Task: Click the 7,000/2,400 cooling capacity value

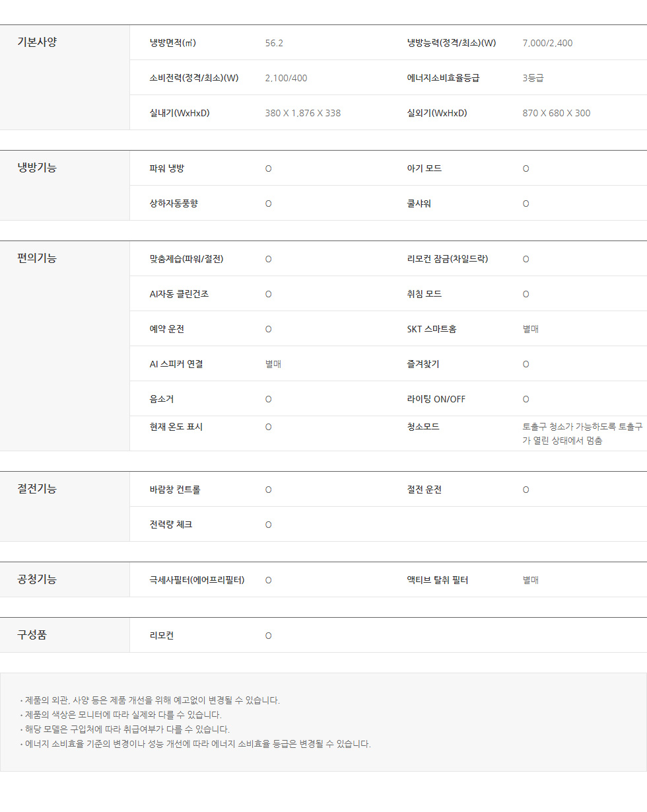Action: tap(547, 43)
